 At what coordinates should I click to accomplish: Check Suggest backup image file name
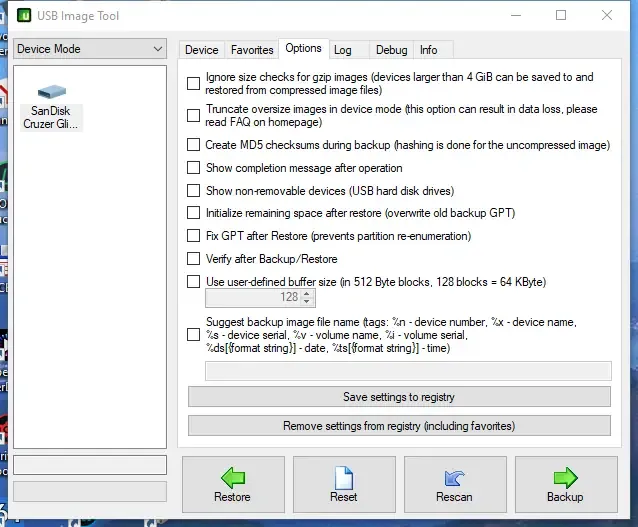click(193, 335)
